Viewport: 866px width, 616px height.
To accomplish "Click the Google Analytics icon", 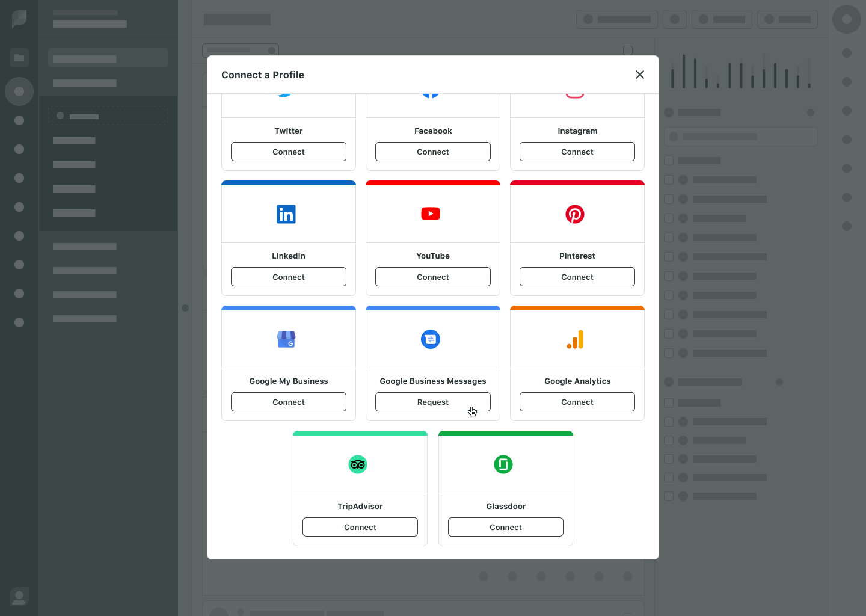I will [x=575, y=339].
